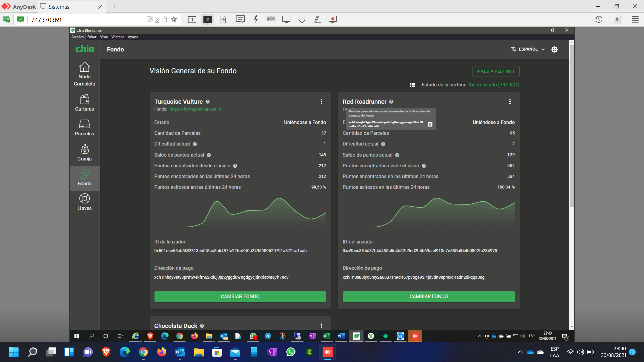The height and width of the screenshot is (362, 644).
Task: Open Ayuda menu in Chia
Action: (133, 37)
